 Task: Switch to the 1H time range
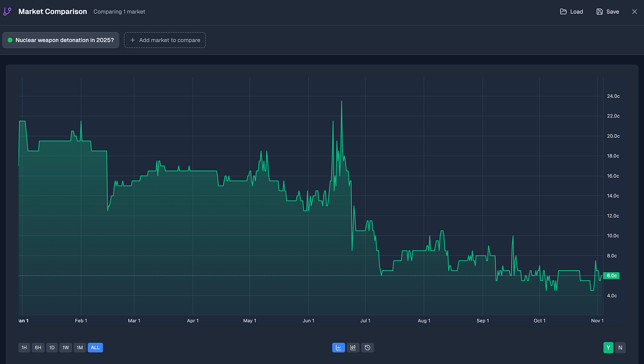coord(24,348)
